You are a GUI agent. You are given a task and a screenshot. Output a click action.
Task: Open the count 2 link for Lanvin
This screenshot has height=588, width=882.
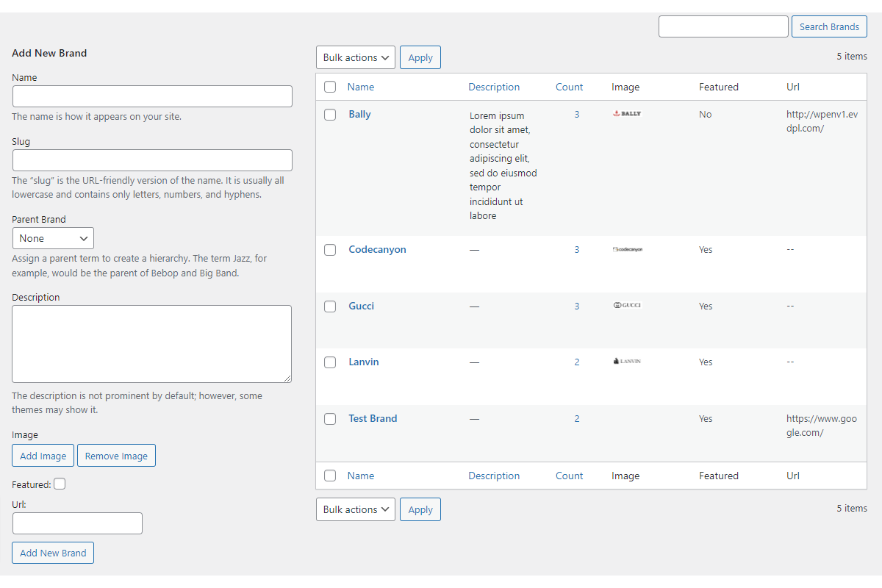577,362
